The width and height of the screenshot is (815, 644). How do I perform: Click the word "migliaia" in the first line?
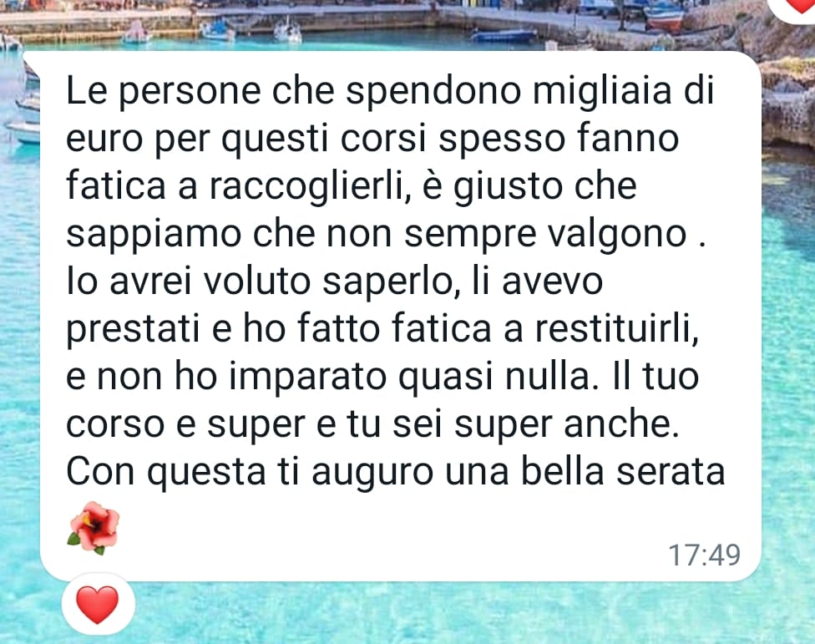coord(602,92)
